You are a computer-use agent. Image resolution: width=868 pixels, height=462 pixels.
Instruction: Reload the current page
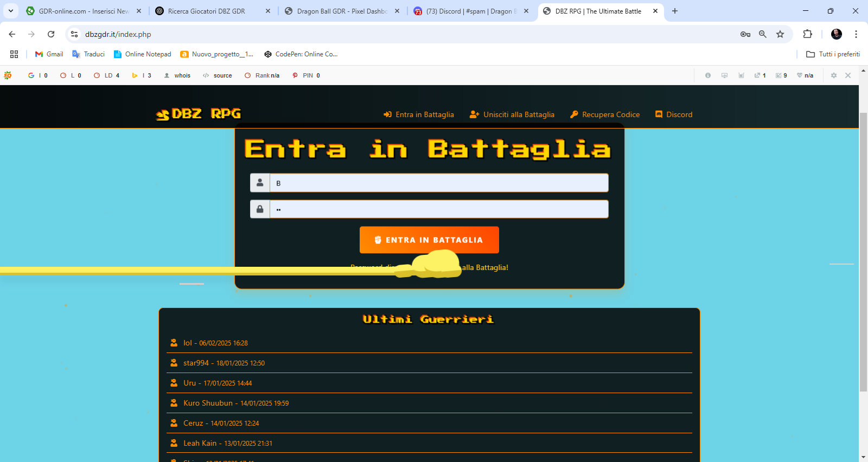point(51,34)
